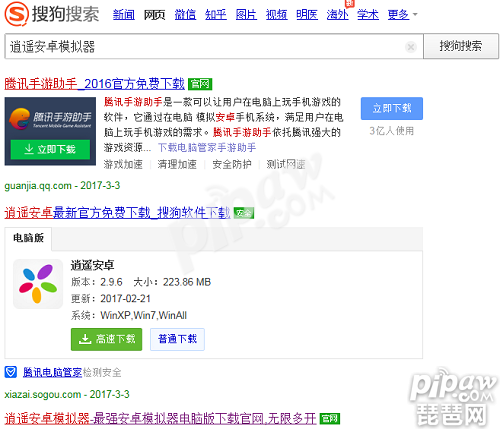The image size is (500, 429).
Task: Click the 普通下载 button
Action: coord(177,339)
